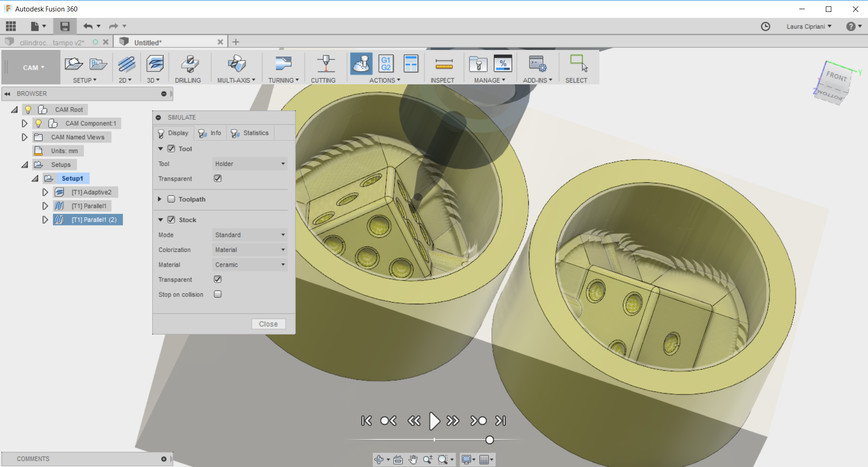Redo the last action
This screenshot has width=868, height=467.
(x=113, y=26)
